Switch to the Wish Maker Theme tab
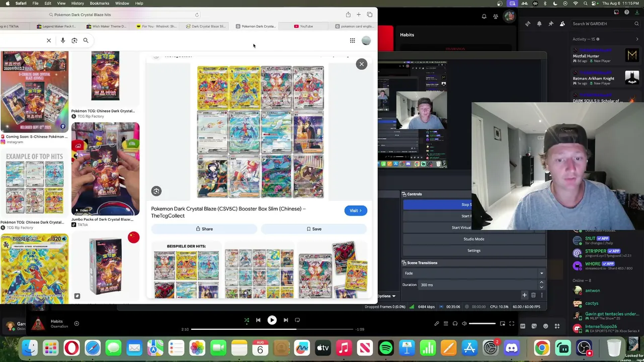The width and height of the screenshot is (644, 362). coord(106,26)
